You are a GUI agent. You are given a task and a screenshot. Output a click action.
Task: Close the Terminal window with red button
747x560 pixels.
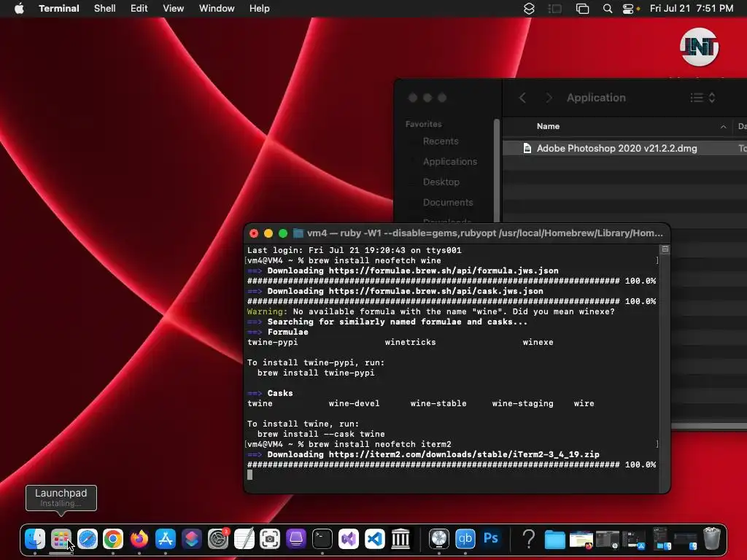(x=254, y=233)
